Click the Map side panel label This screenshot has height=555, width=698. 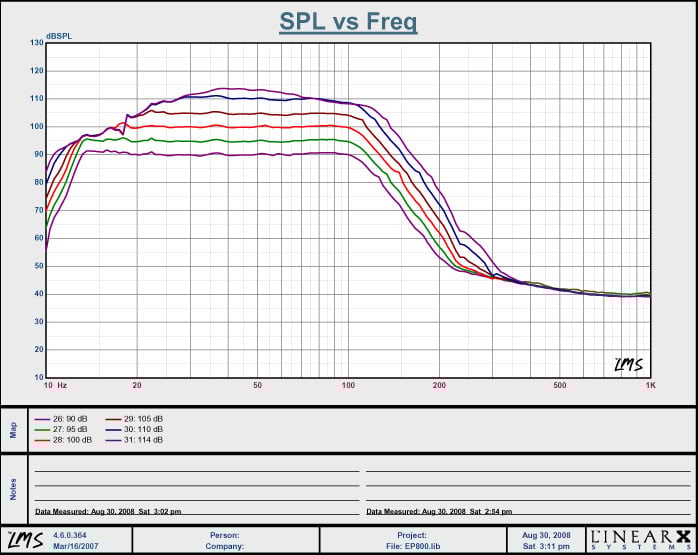pyautogui.click(x=13, y=429)
